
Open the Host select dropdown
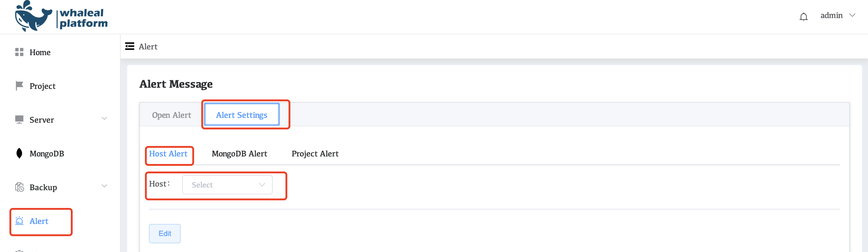tap(227, 184)
